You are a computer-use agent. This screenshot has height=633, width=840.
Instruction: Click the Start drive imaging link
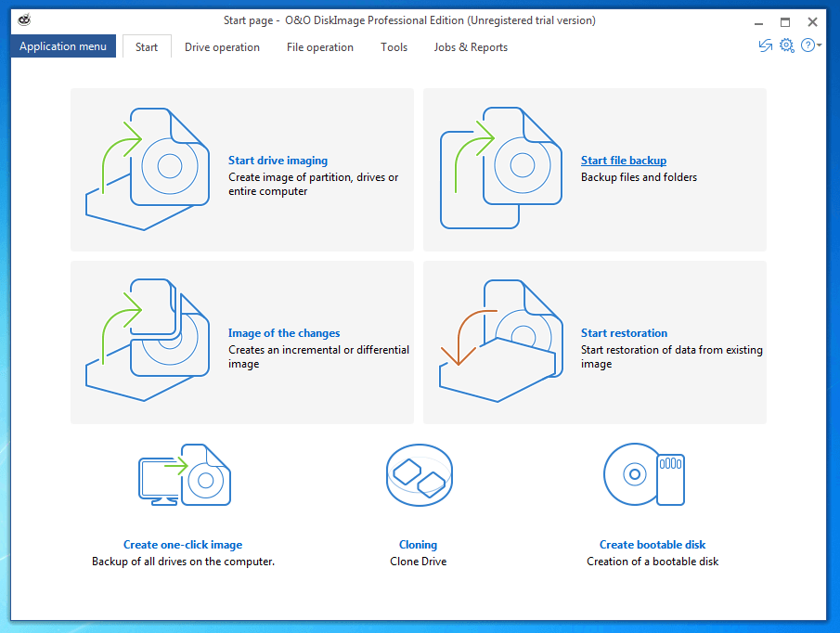tap(278, 161)
